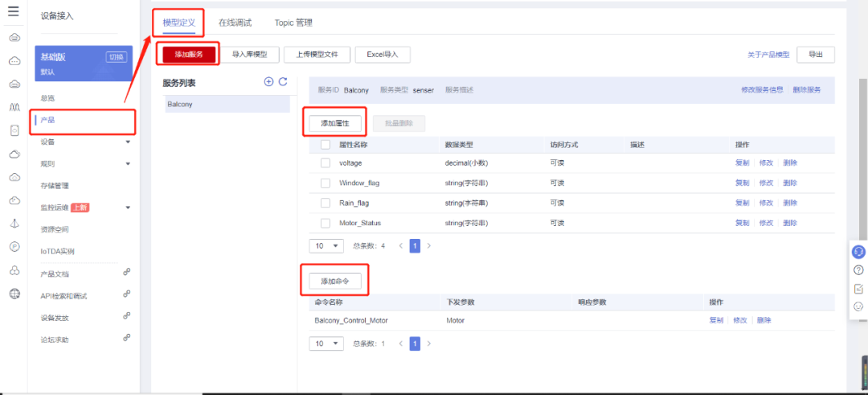Check the Window_flag attribute checkbox
The image size is (868, 395).
pos(325,183)
